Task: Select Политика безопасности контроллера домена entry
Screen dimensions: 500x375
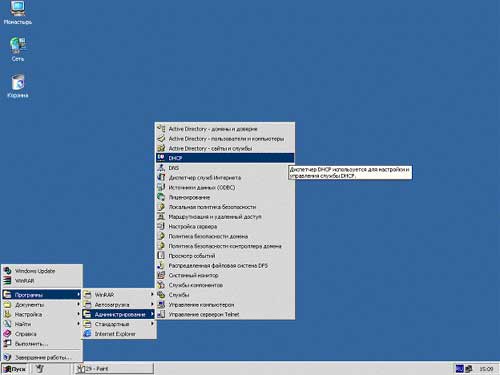Action: click(225, 246)
